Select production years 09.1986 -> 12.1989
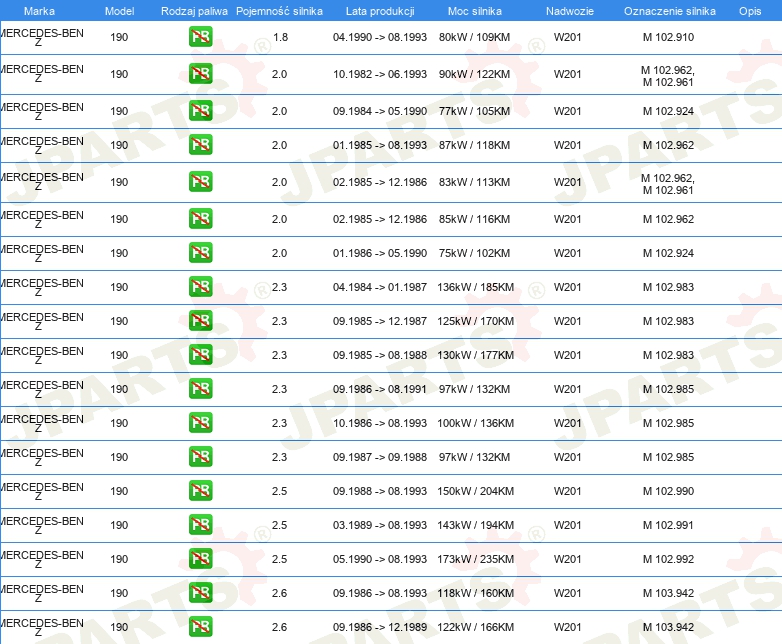Screen dimensions: 782x644 pos(380,627)
